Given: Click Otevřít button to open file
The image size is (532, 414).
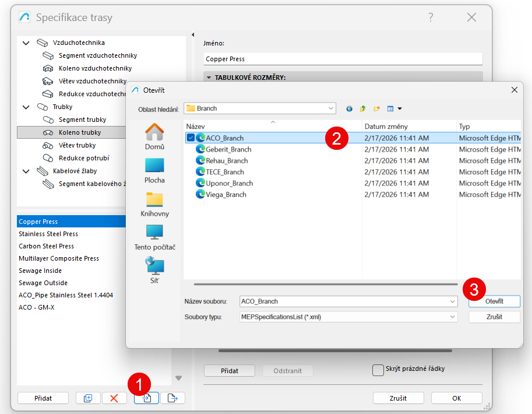Looking at the screenshot, I should (494, 301).
